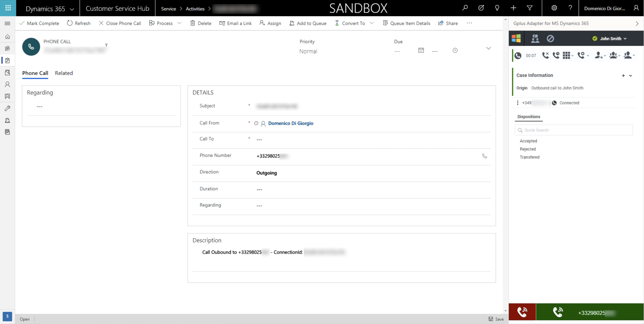Screen dimensions: 644x324
Task: Open the wrench tools icon in sidebar
Action: (7, 108)
